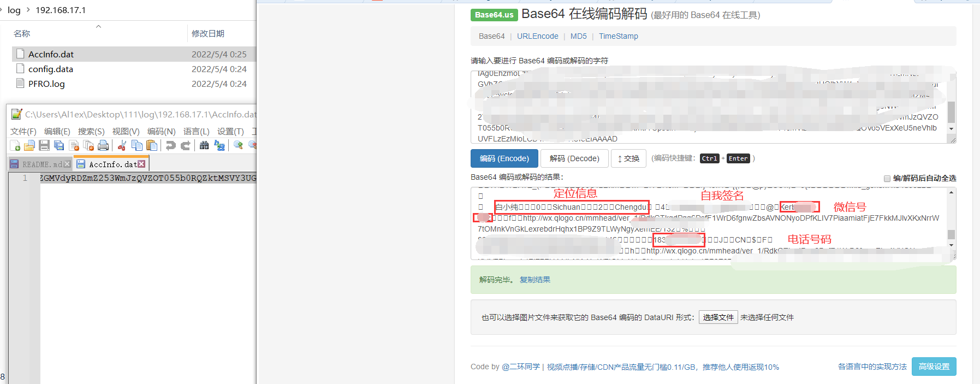Sort by the 名称 column header
This screenshot has height=384, width=980.
click(22, 33)
